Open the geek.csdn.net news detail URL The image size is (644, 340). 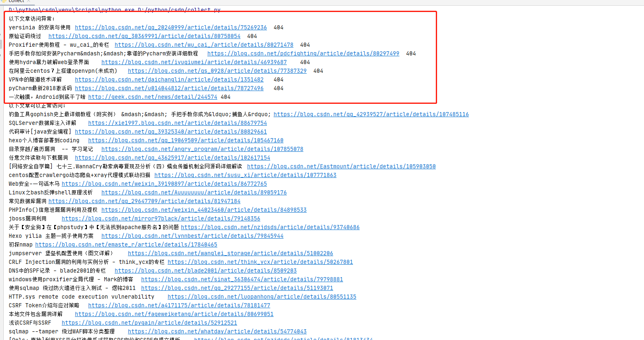click(x=153, y=97)
